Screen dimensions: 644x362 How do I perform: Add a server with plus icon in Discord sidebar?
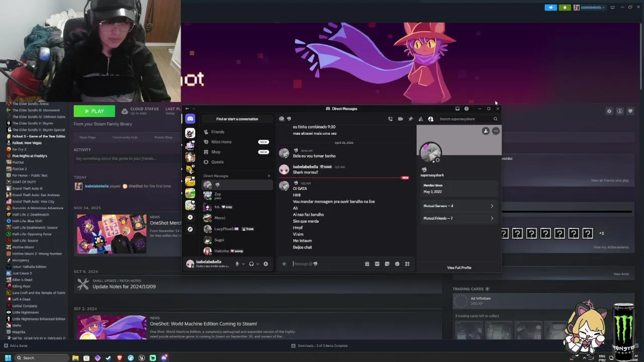pyautogui.click(x=190, y=217)
